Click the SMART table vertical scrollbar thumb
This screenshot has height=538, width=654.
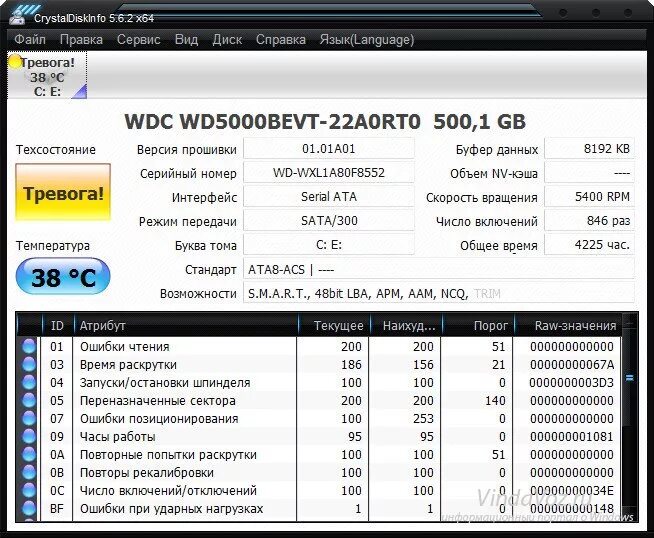(629, 378)
